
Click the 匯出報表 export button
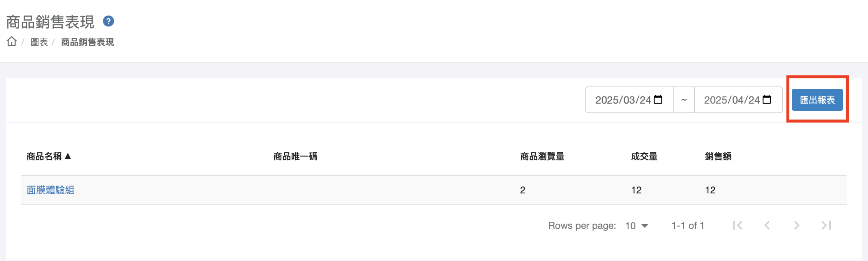tap(817, 100)
